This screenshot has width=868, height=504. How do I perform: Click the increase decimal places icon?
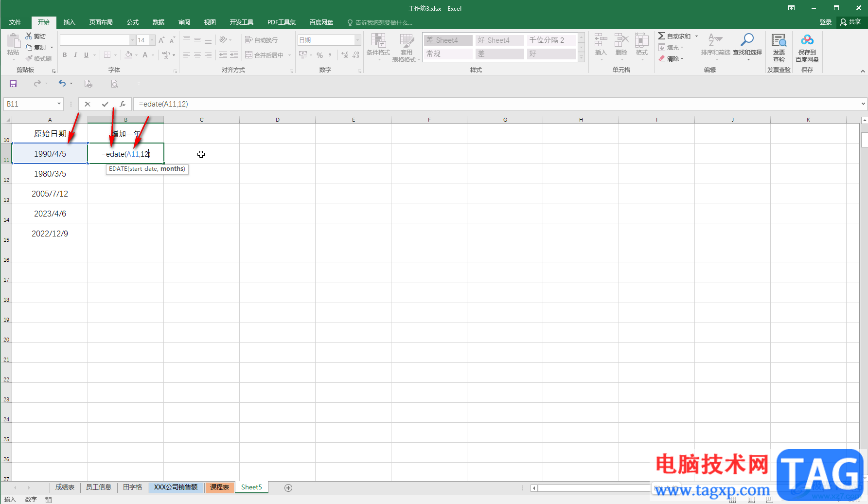(345, 55)
